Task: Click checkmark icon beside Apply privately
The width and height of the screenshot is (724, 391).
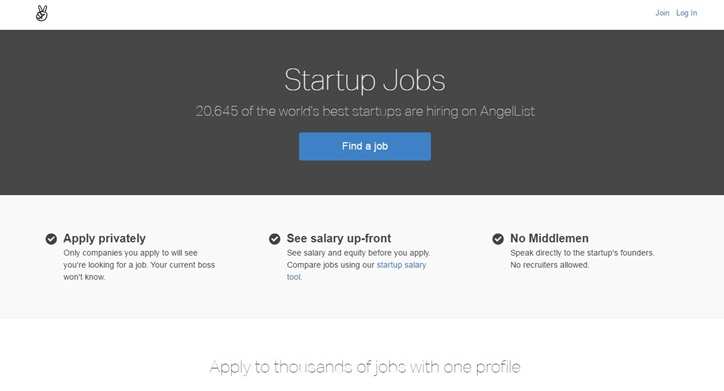Action: pyautogui.click(x=51, y=239)
